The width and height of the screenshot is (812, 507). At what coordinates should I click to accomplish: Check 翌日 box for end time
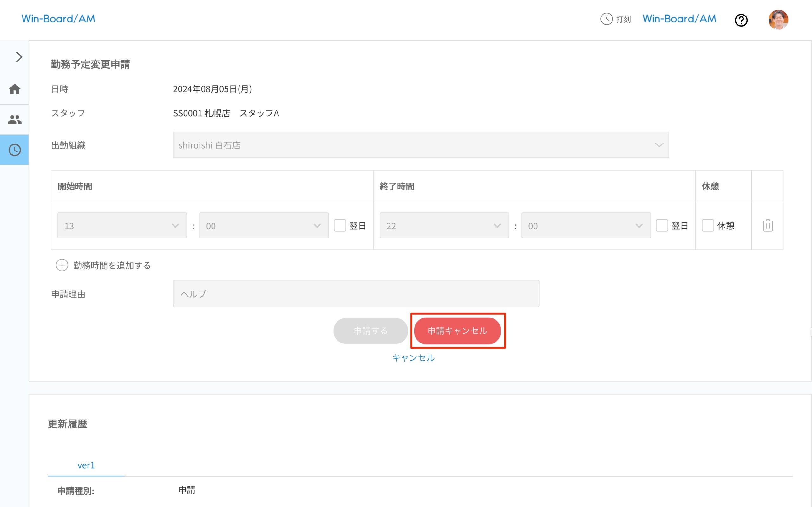(x=662, y=225)
